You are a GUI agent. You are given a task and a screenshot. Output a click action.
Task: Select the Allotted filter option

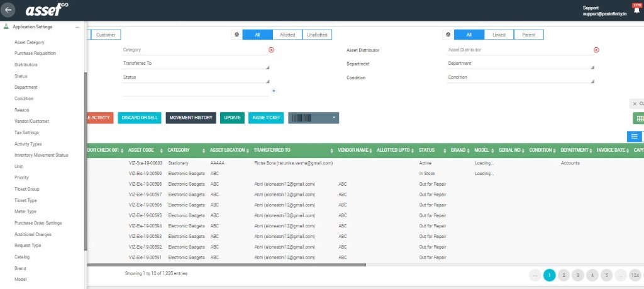tap(287, 35)
